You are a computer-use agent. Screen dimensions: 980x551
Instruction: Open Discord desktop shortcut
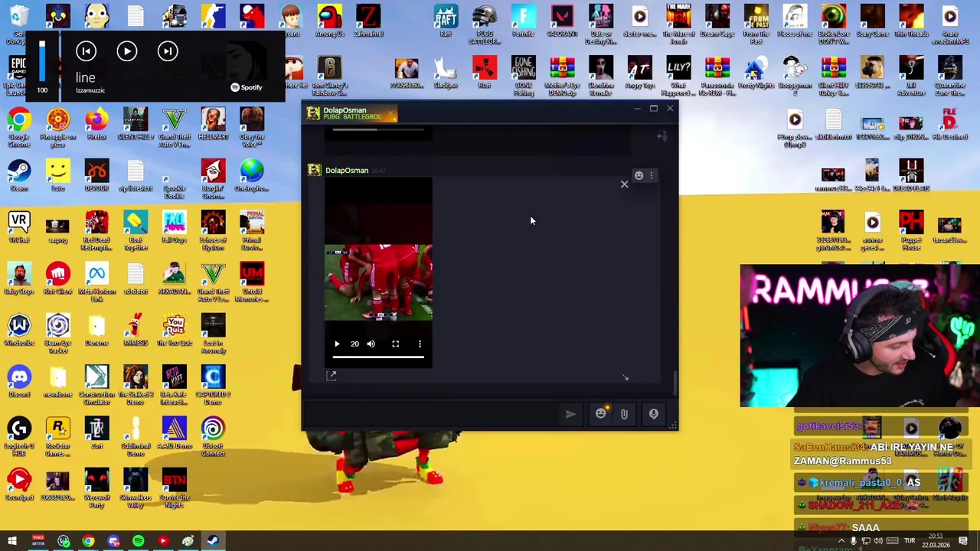click(x=19, y=382)
